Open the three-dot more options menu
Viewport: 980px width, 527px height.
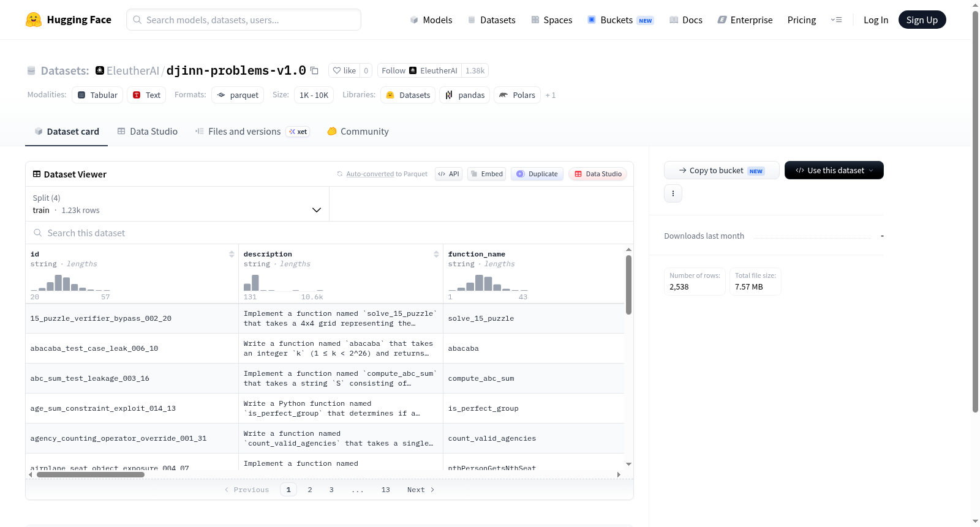pos(673,193)
